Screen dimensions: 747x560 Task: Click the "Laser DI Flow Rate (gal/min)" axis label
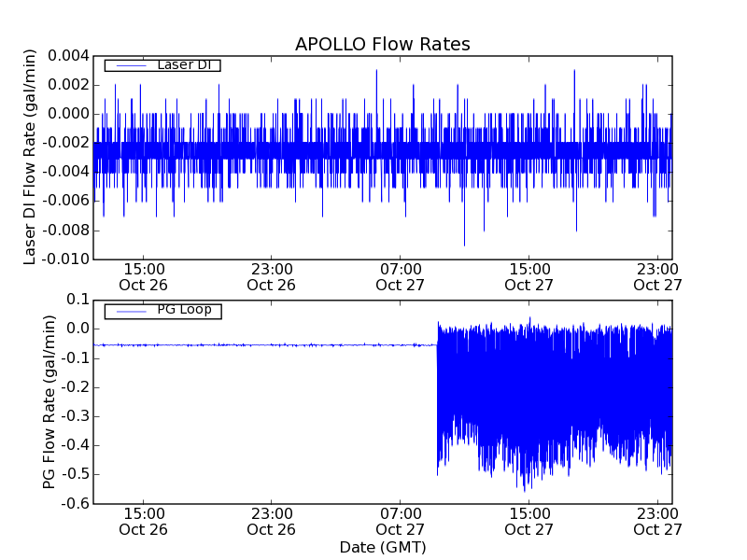click(x=30, y=156)
